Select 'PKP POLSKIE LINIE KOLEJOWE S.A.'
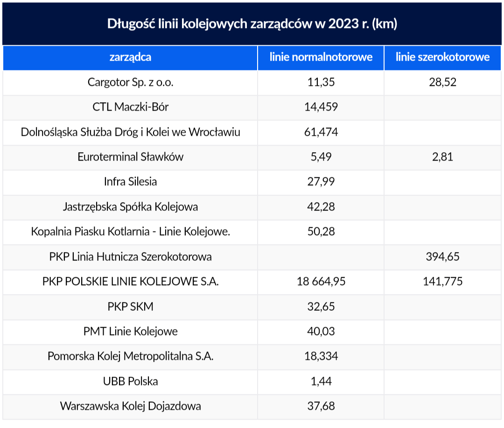Screen dimensions: 504x428 130,281
